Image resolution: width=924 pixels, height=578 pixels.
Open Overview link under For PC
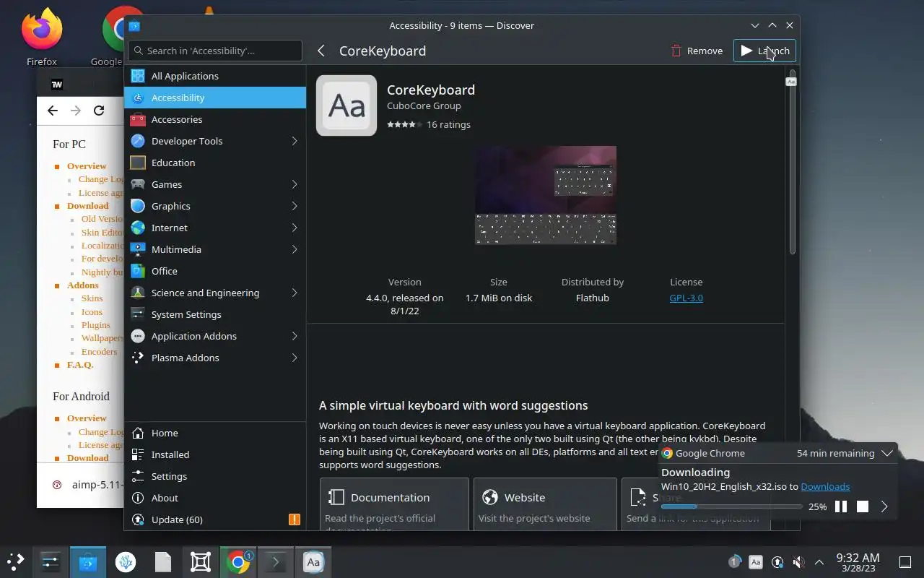point(87,166)
